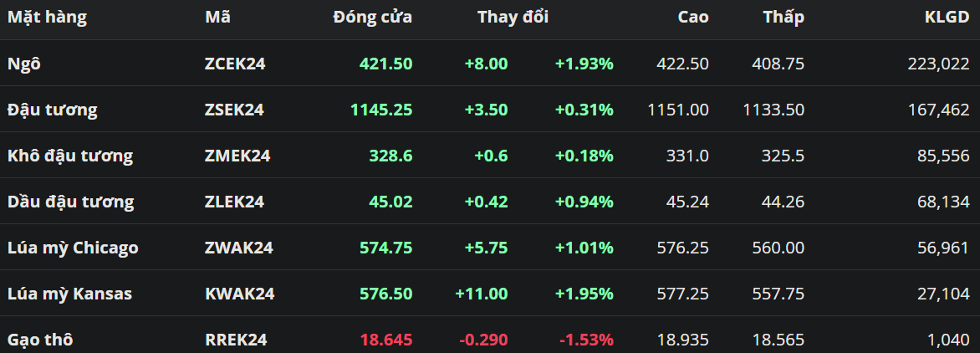Image resolution: width=980 pixels, height=353 pixels.
Task: Sort by the Mã column header
Action: pyautogui.click(x=217, y=17)
